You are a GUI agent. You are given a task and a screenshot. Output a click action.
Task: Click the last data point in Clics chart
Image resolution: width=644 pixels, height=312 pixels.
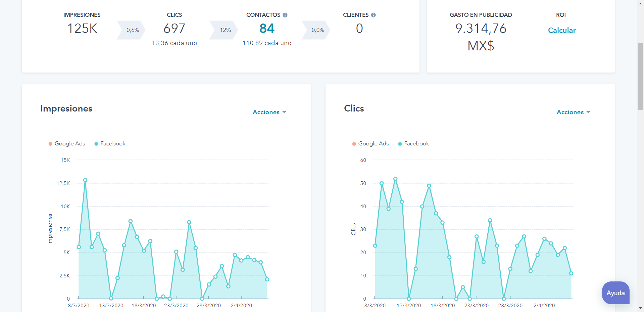[571, 273]
